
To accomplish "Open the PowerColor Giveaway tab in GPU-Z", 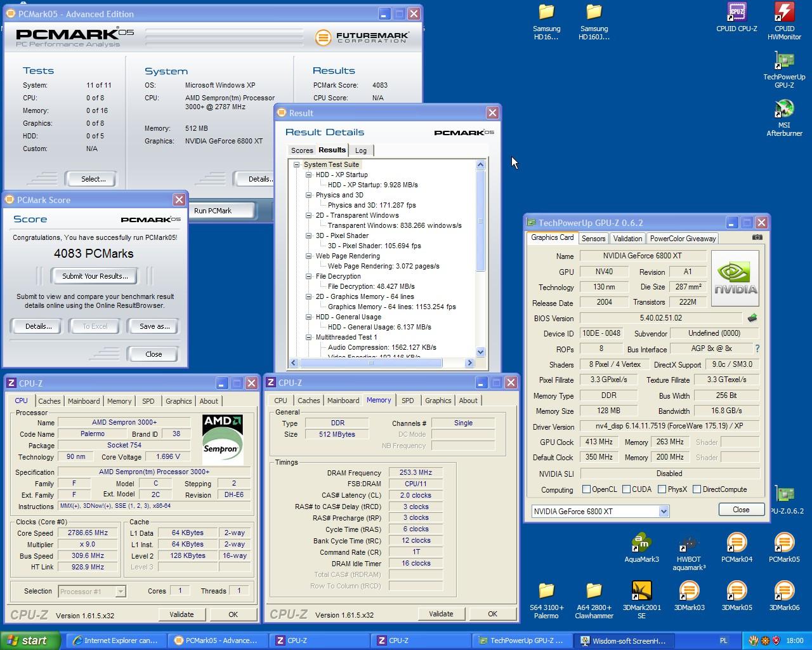I will pyautogui.click(x=683, y=239).
